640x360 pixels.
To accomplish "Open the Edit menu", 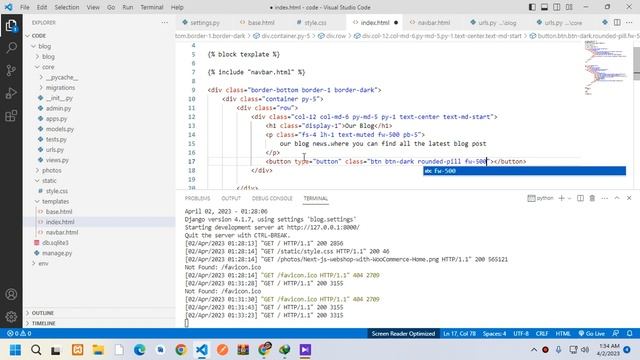I will [x=42, y=7].
